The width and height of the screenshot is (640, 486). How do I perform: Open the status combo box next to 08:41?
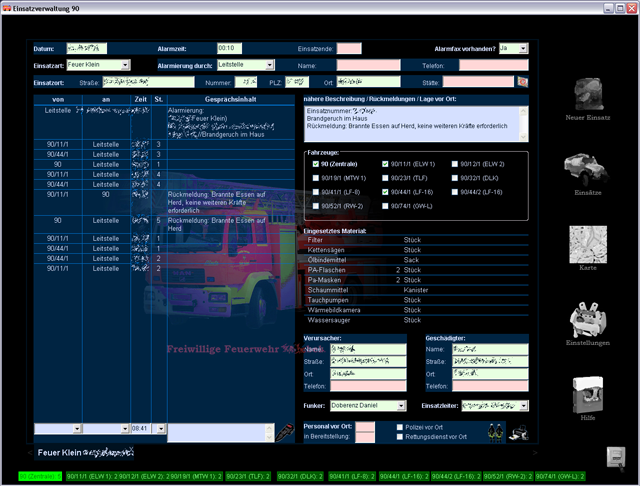click(161, 428)
